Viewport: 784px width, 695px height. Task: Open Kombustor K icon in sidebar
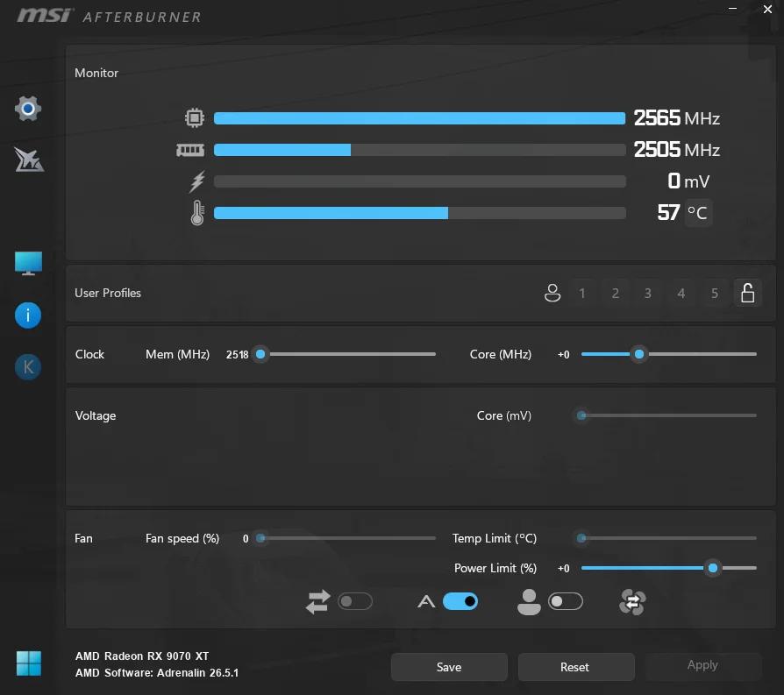coord(28,367)
